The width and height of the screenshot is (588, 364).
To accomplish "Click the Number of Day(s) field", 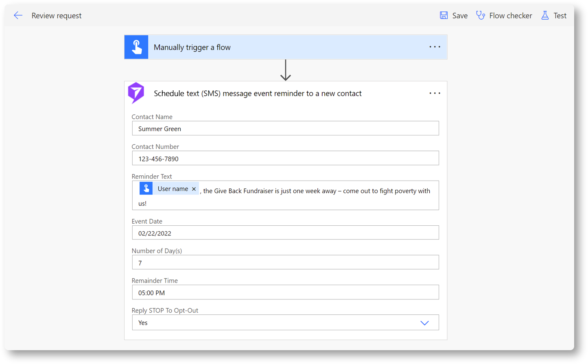I will coord(285,262).
